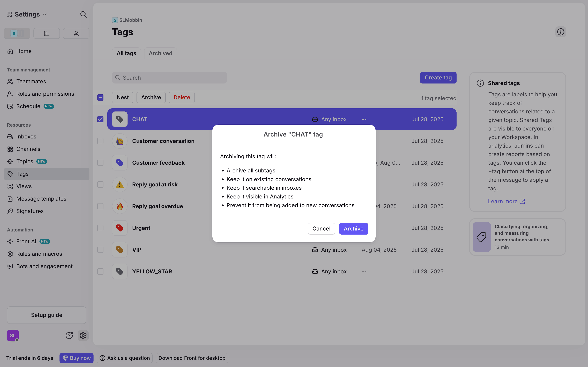Cancel the archive CHAT dialog
588x367 pixels.
pyautogui.click(x=321, y=229)
